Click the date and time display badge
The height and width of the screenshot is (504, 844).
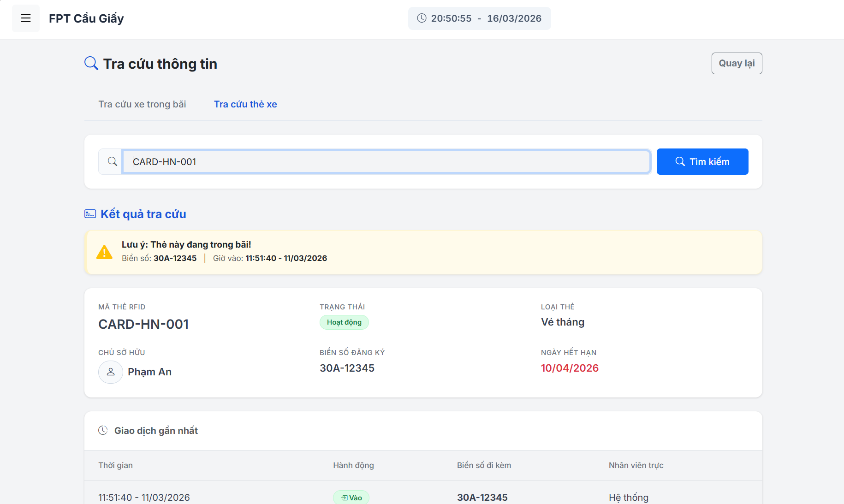479,18
